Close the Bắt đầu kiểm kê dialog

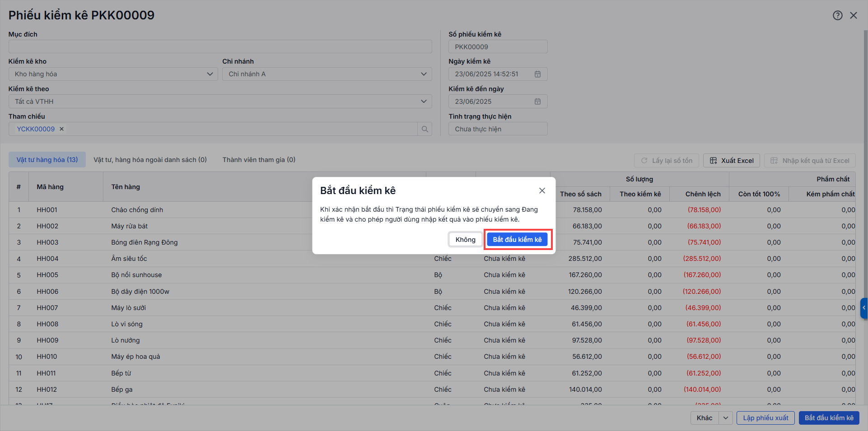click(x=542, y=191)
